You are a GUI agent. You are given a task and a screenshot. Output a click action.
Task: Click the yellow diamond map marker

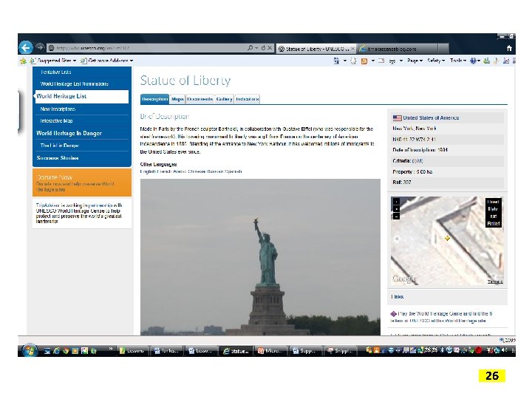tap(447, 238)
